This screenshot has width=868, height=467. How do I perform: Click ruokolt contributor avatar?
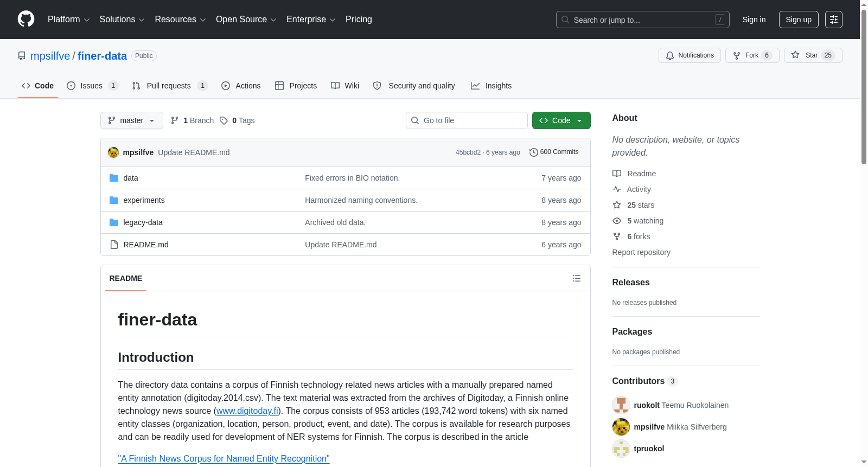(x=621, y=405)
